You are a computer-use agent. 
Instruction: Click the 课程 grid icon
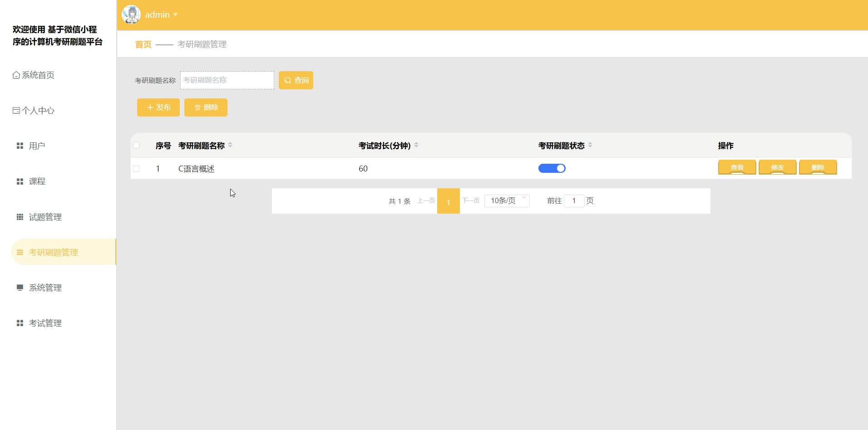[20, 181]
